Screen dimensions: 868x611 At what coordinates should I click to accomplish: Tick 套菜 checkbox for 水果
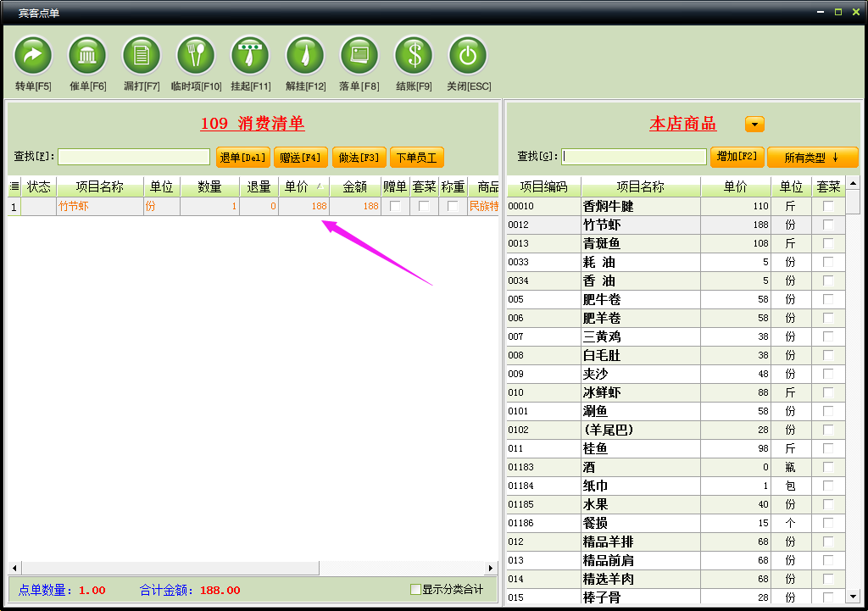828,504
